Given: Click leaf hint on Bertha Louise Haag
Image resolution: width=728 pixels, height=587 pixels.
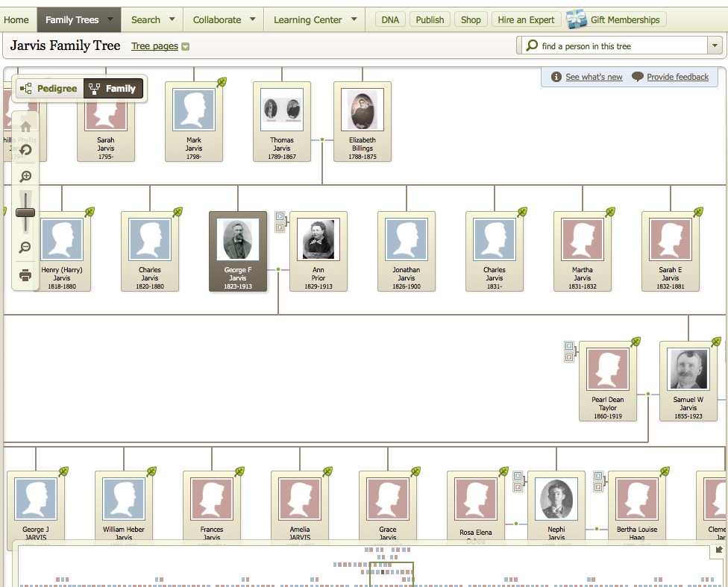Looking at the screenshot, I should 665,471.
